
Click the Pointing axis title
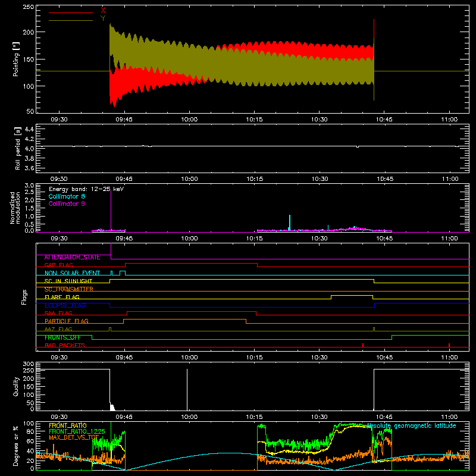16,59
